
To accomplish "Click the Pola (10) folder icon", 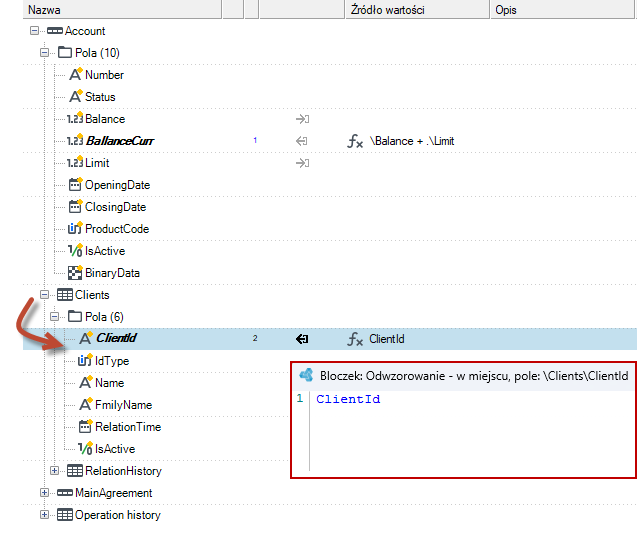I will click(65, 52).
